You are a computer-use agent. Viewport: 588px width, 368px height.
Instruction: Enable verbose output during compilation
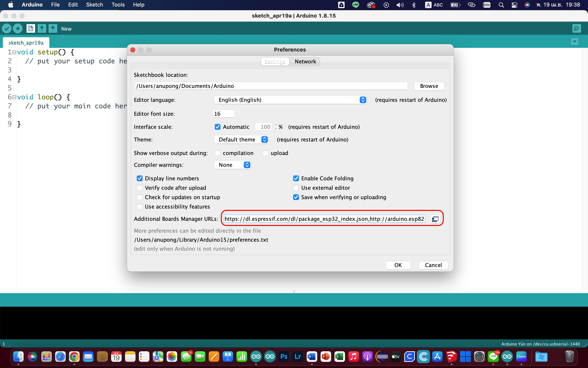[217, 153]
